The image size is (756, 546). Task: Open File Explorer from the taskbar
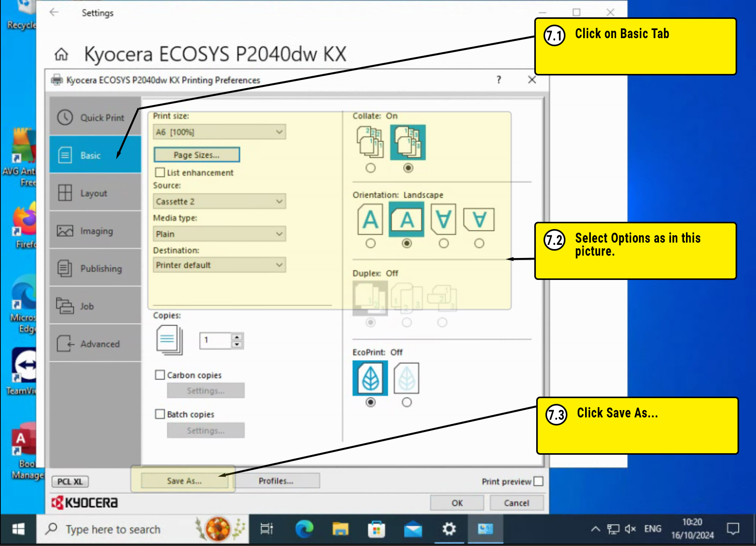(340, 529)
